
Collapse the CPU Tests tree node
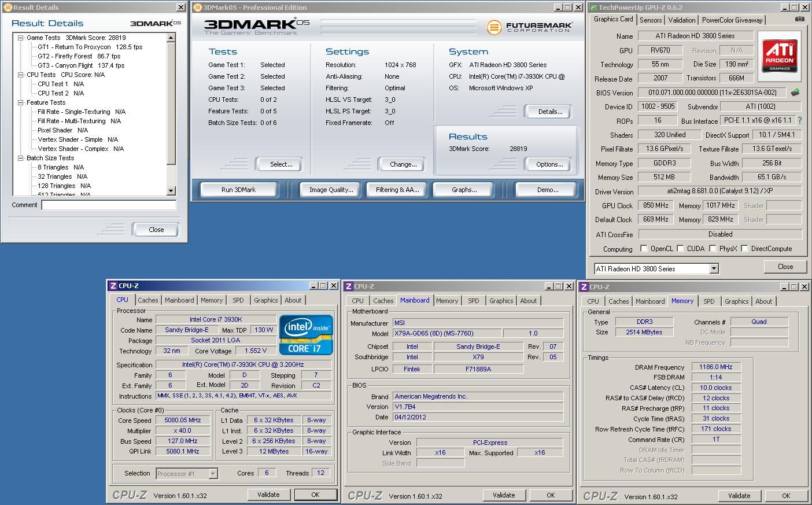tap(20, 75)
